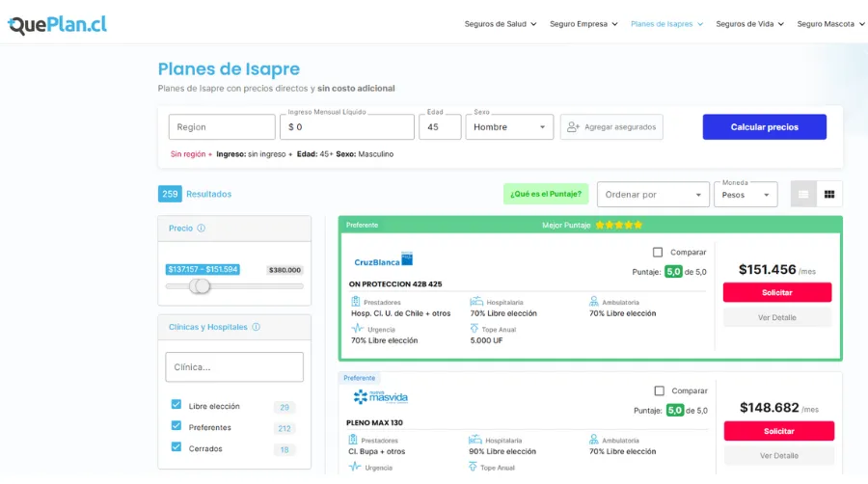868x484 pixels.
Task: Click the Seguros de Salud chevron arrow
Action: [x=533, y=24]
